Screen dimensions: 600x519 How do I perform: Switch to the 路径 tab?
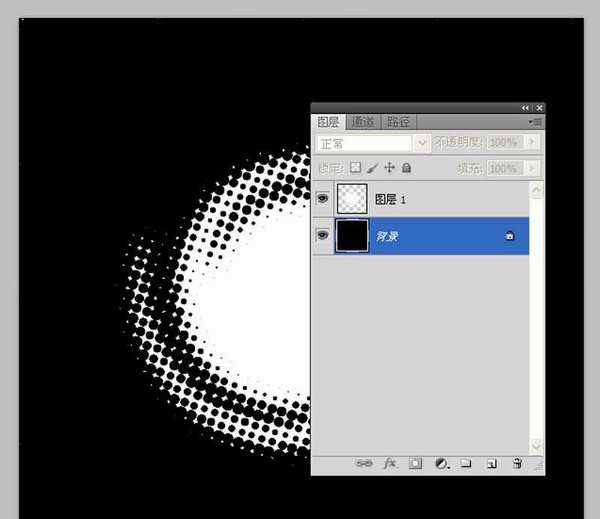pos(398,122)
